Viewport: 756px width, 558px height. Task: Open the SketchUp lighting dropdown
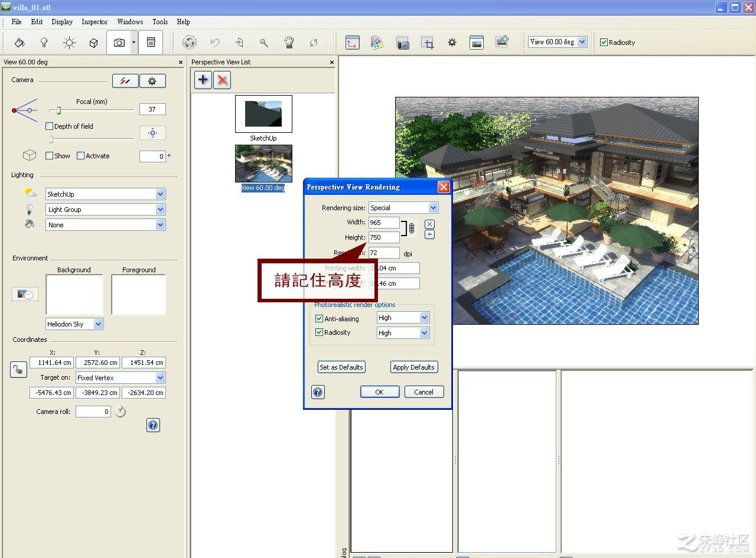105,194
